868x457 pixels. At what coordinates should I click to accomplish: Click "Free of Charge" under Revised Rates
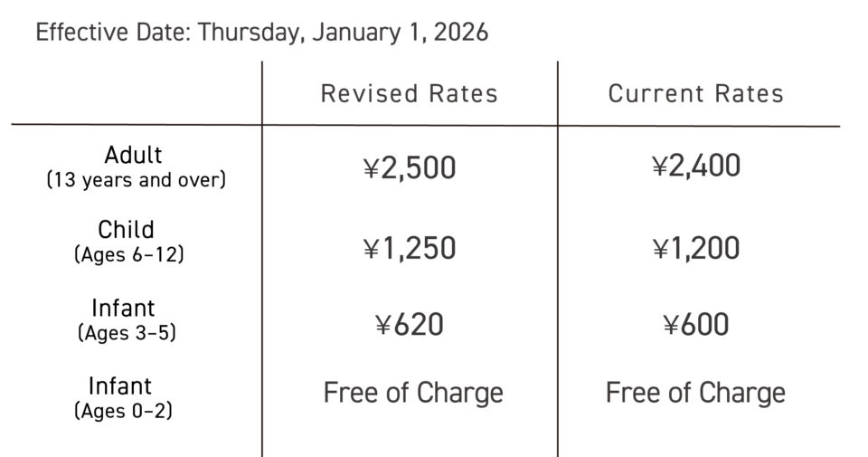(x=413, y=393)
